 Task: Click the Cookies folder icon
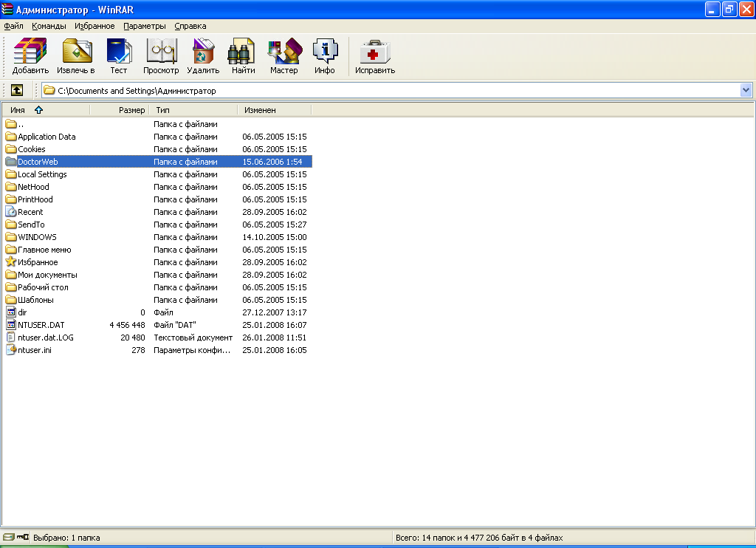(x=11, y=149)
